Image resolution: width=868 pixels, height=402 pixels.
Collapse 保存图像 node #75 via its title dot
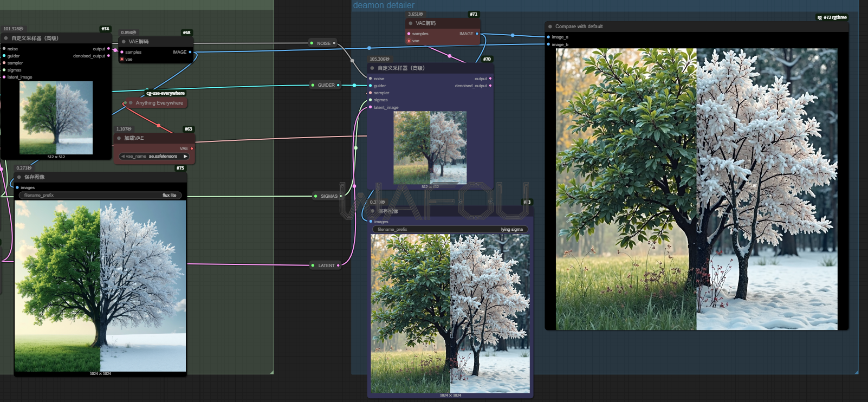[x=19, y=177]
